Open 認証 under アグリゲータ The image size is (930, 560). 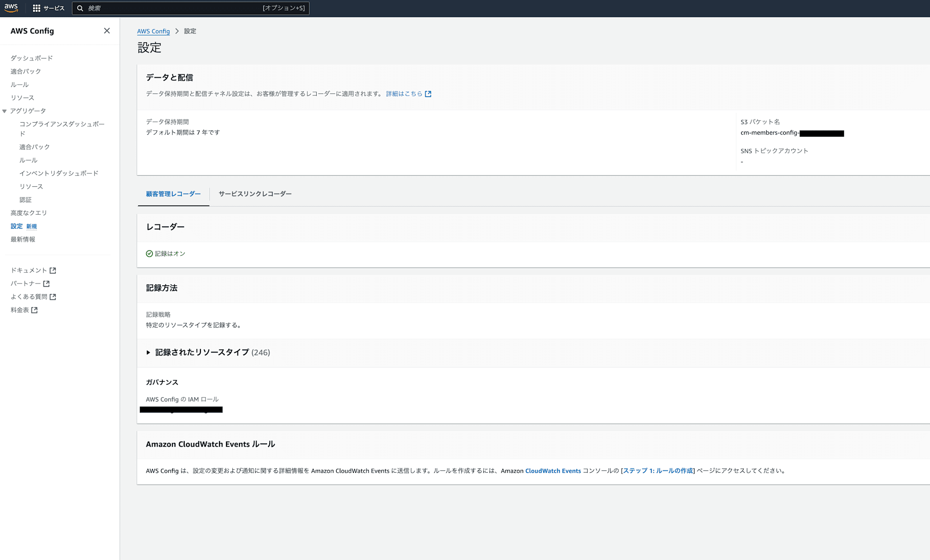[x=26, y=200]
